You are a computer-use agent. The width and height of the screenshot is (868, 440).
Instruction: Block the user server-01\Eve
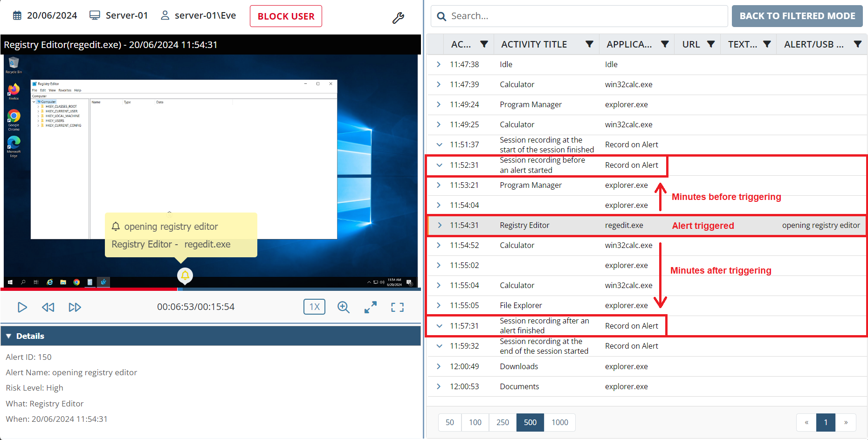pos(286,16)
